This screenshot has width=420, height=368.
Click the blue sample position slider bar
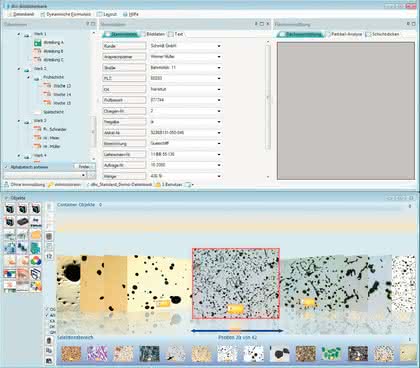237,331
